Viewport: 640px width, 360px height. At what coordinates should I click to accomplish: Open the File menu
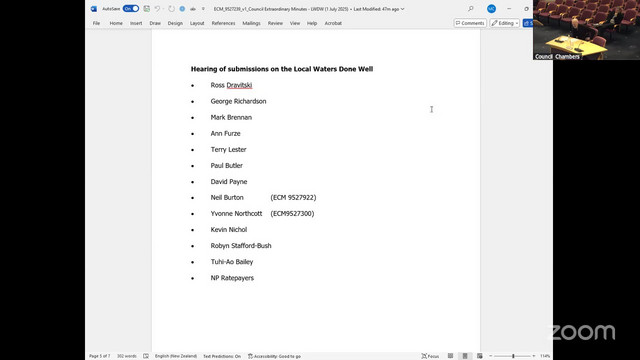click(96, 23)
